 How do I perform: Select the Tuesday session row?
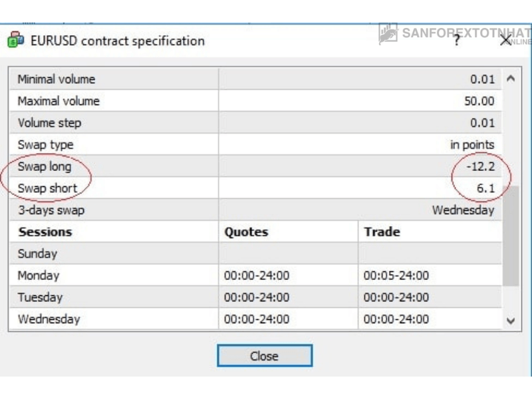255,297
